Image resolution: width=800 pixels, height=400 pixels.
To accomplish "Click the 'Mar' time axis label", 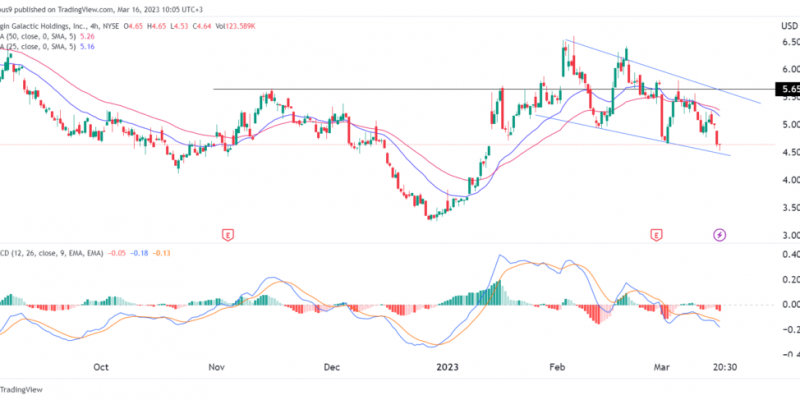I will (662, 367).
